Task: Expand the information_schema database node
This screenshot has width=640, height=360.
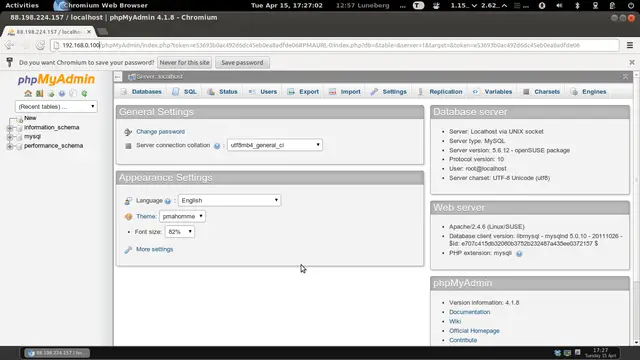Action: click(x=10, y=128)
